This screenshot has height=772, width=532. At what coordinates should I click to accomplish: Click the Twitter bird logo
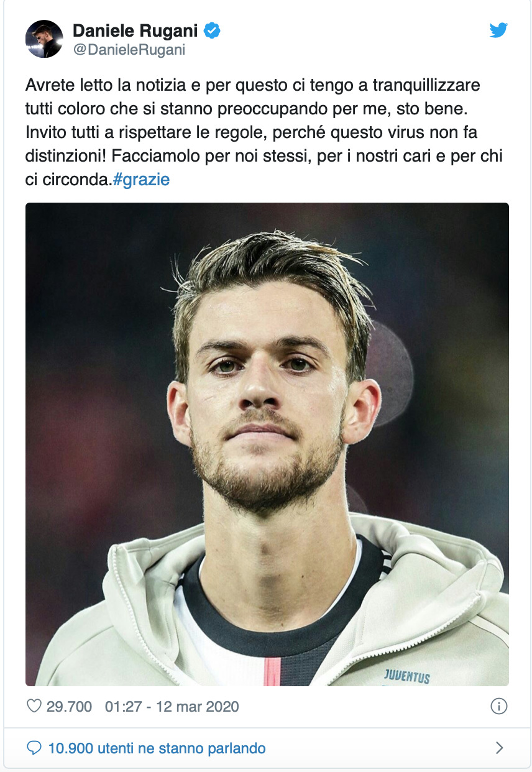(x=498, y=30)
